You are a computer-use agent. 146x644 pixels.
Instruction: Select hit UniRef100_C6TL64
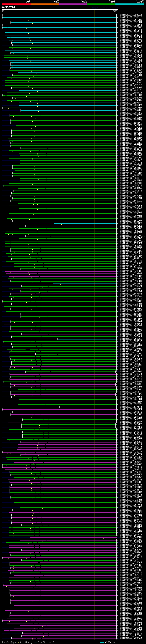(x=131, y=60)
